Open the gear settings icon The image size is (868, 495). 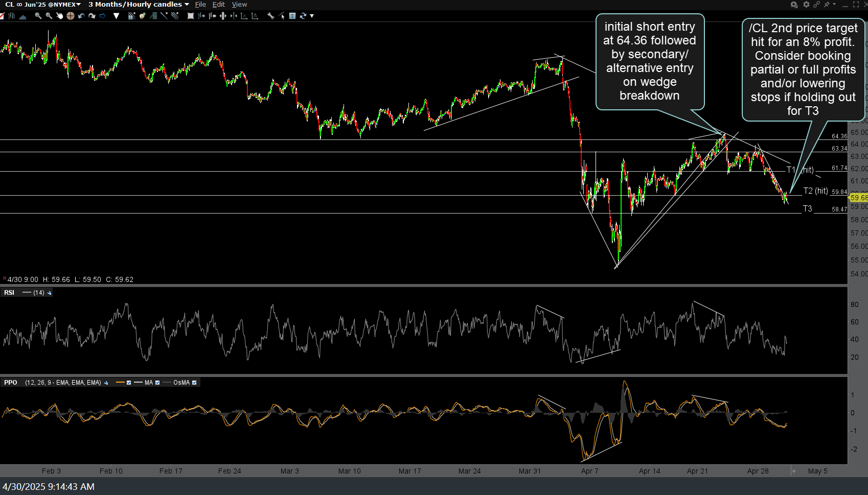click(x=806, y=5)
